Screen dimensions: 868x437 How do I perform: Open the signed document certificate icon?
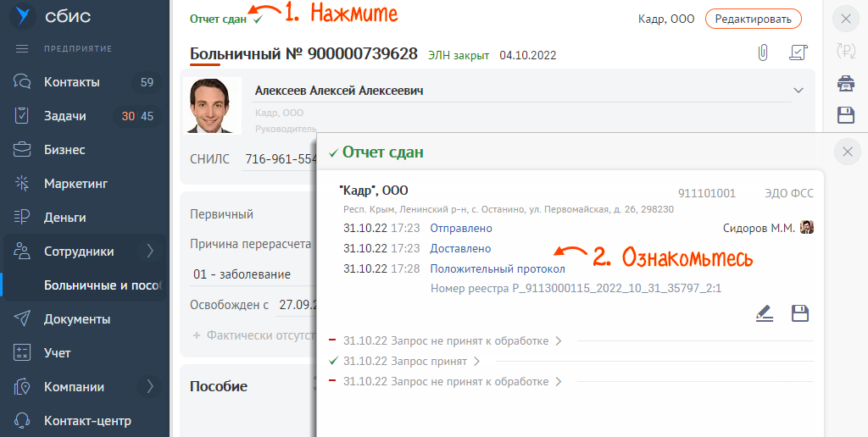(798, 53)
